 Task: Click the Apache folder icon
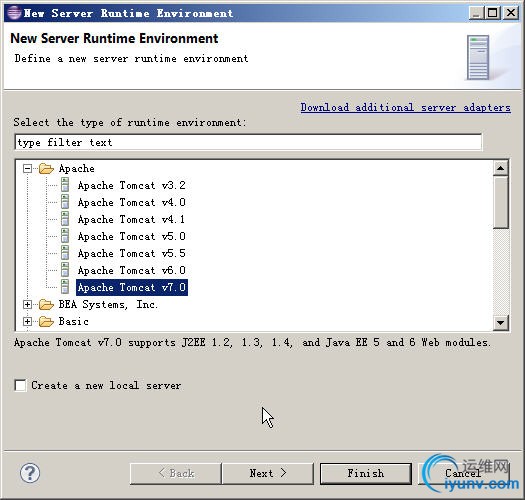[x=46, y=168]
